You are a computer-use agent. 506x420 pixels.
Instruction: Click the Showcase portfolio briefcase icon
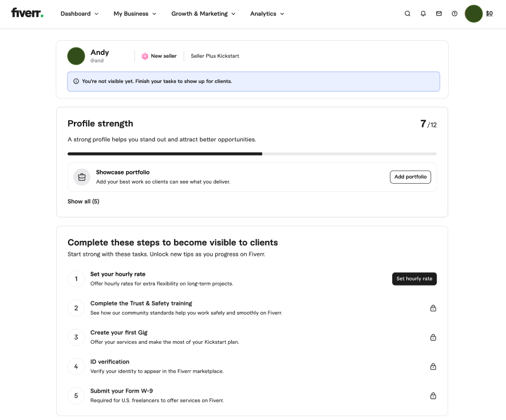click(82, 177)
